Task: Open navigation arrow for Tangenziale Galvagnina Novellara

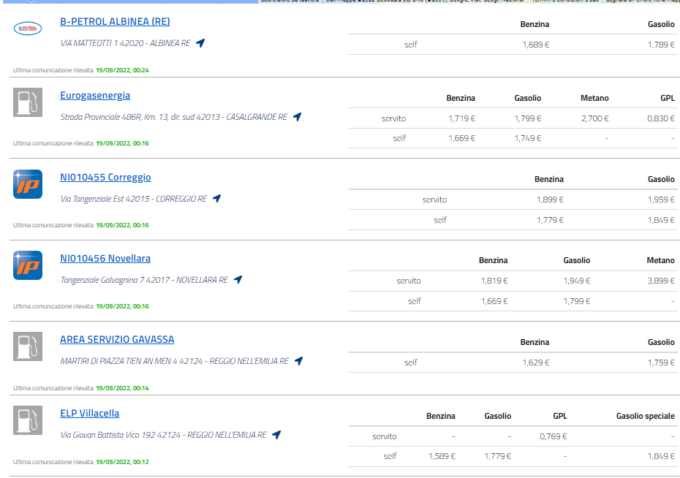Action: point(238,279)
